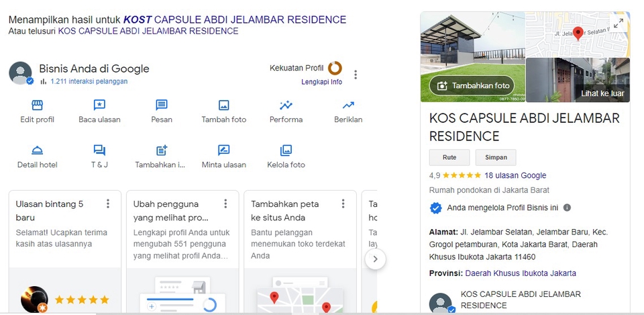
Task: Open the three-dot menu beside Kekuatan Profil
Action: pyautogui.click(x=356, y=75)
